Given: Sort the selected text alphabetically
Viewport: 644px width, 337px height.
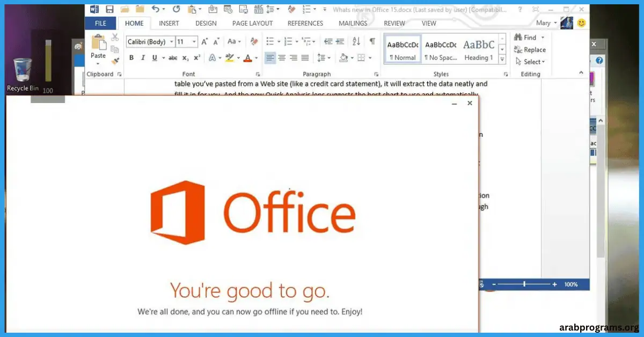Looking at the screenshot, I should (356, 41).
